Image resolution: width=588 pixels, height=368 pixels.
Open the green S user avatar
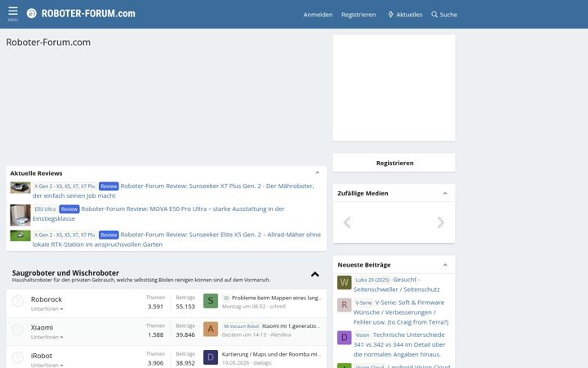pos(211,301)
